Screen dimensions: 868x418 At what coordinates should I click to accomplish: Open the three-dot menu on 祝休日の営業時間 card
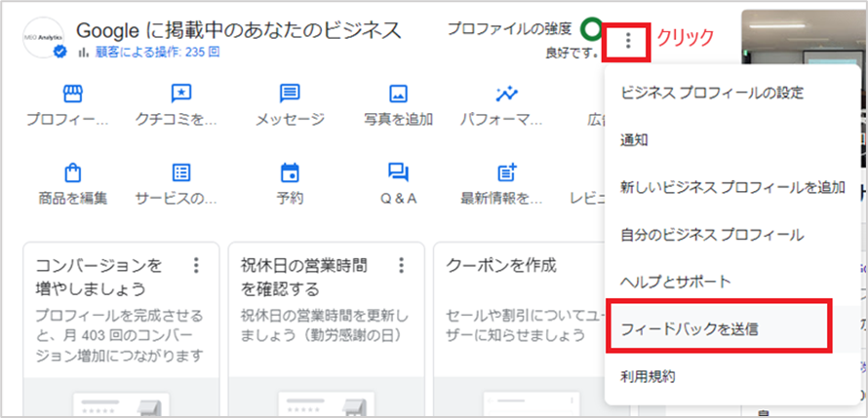[402, 265]
